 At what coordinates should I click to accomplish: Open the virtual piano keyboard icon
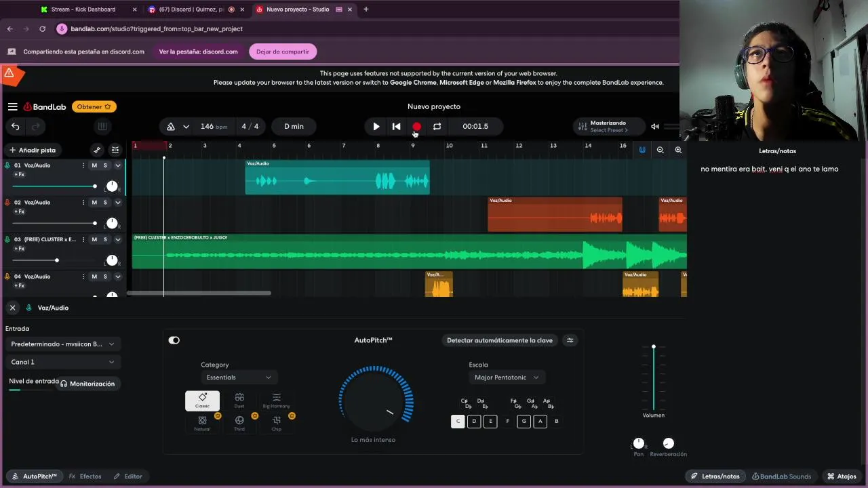coord(102,126)
